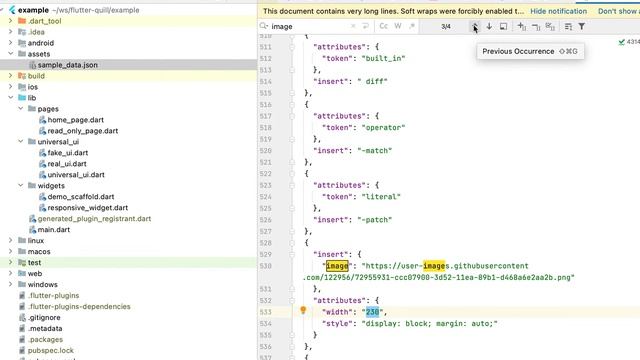
Task: Select responsive_widget.dart file
Action: [87, 208]
